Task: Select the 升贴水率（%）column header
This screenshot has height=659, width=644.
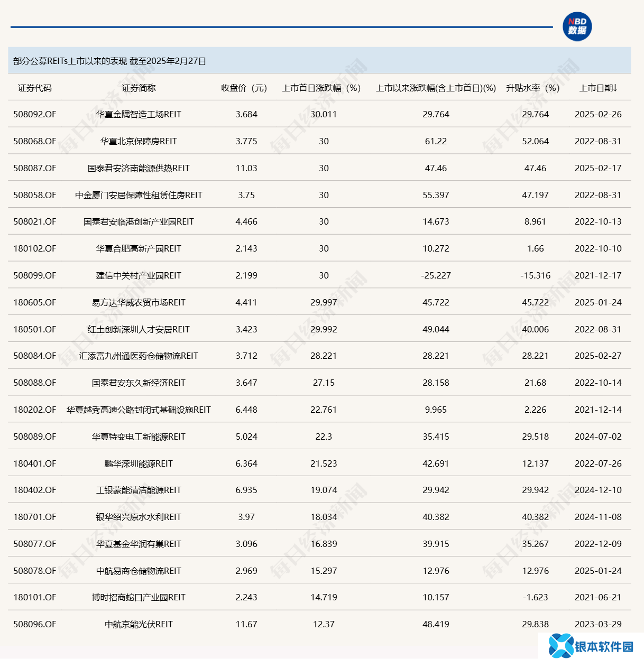Action: tap(532, 88)
